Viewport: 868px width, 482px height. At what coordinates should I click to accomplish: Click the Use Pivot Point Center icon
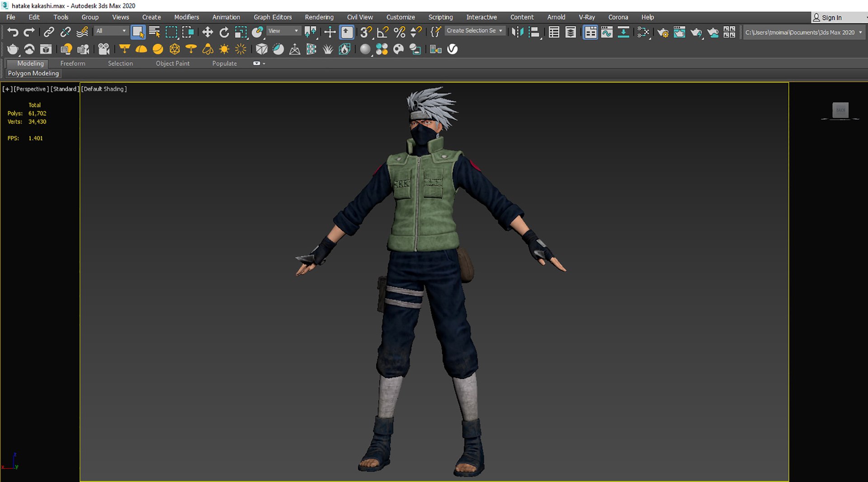[311, 32]
